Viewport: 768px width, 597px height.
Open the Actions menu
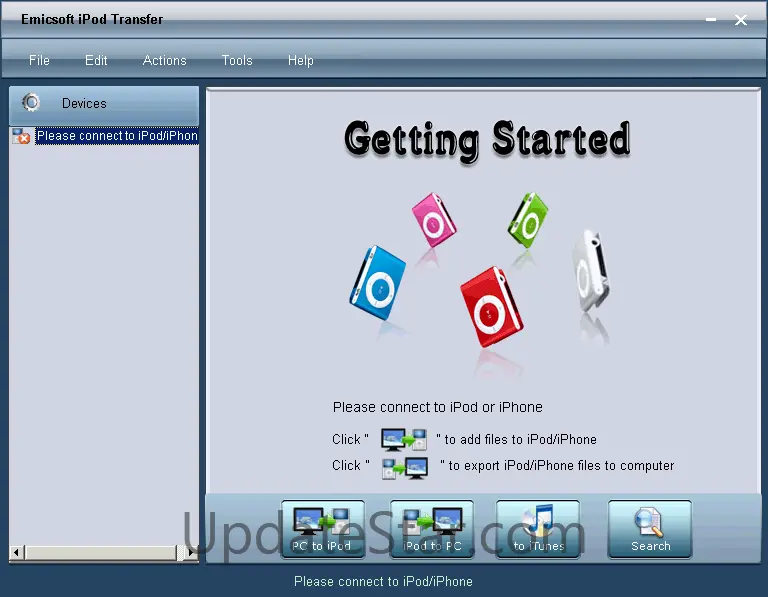165,60
